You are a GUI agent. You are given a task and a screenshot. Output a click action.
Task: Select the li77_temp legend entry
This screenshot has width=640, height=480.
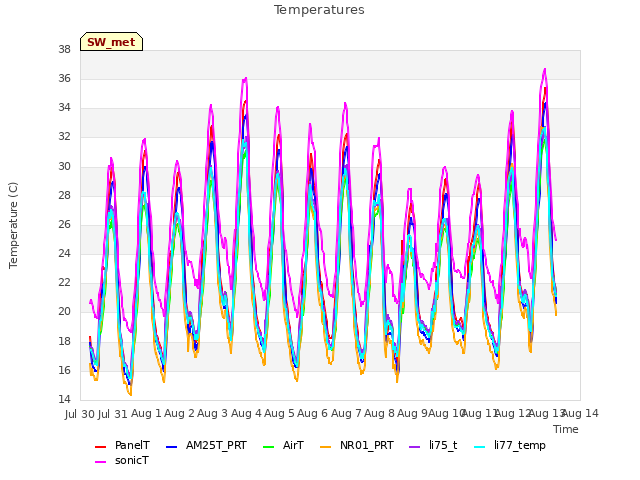click(x=510, y=445)
